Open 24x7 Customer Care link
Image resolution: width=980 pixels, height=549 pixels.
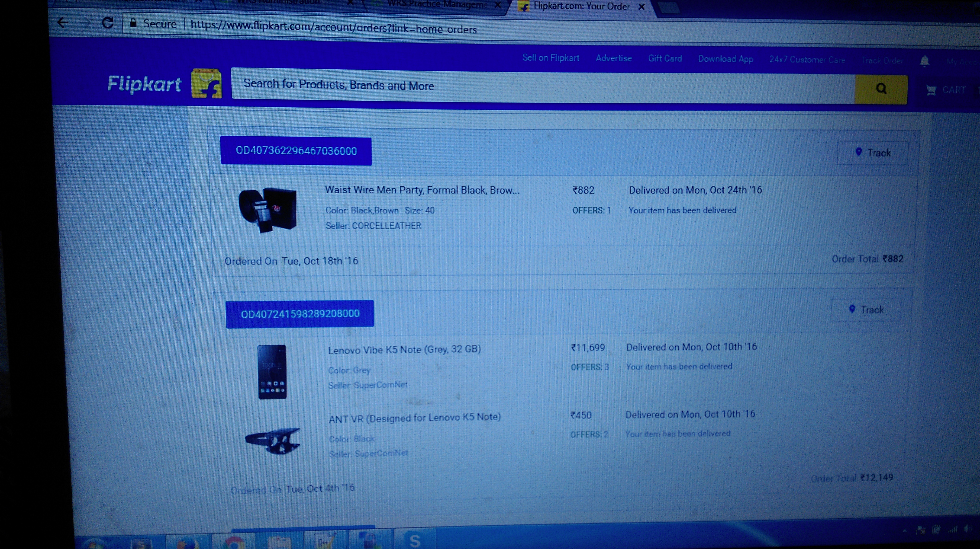[x=807, y=60]
